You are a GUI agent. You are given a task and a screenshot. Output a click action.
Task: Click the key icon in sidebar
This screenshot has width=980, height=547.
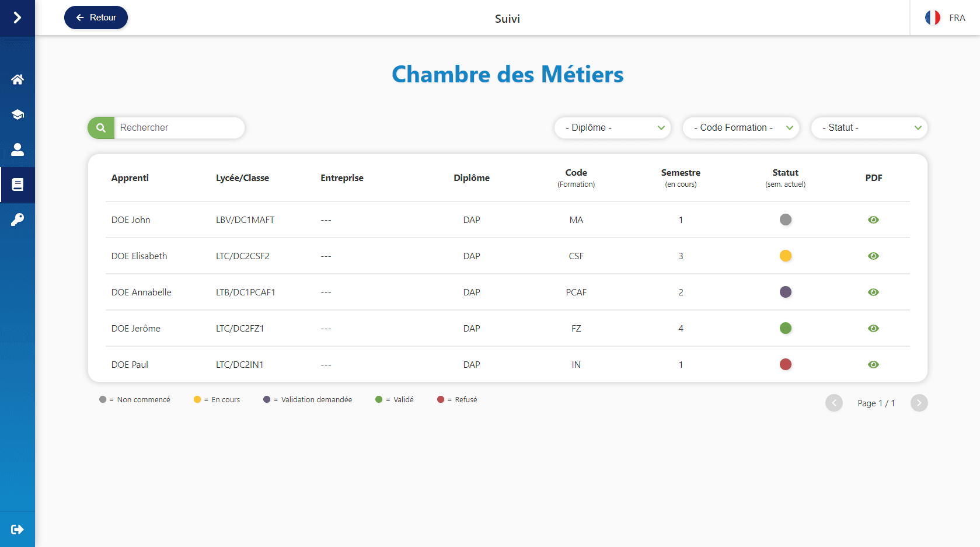(18, 220)
